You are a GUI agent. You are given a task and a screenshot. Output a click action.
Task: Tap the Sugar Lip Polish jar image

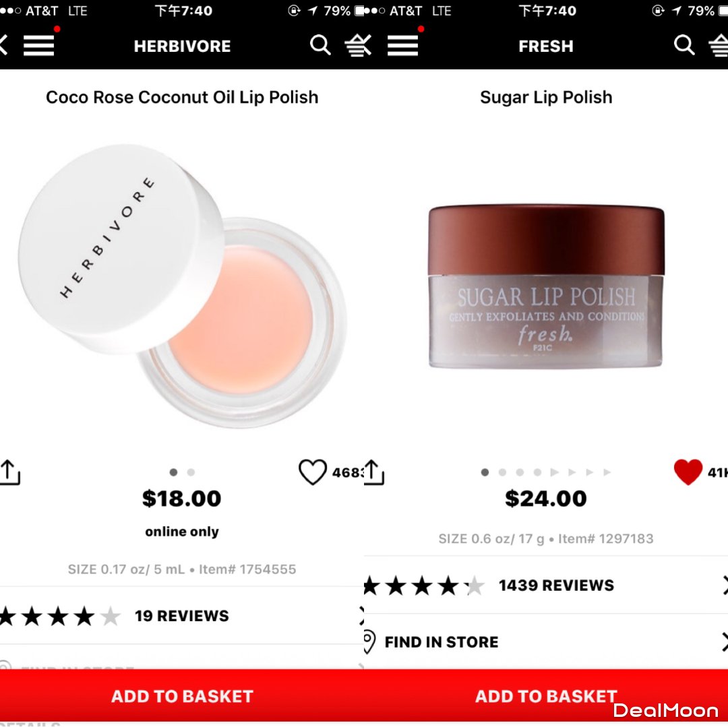[546, 286]
